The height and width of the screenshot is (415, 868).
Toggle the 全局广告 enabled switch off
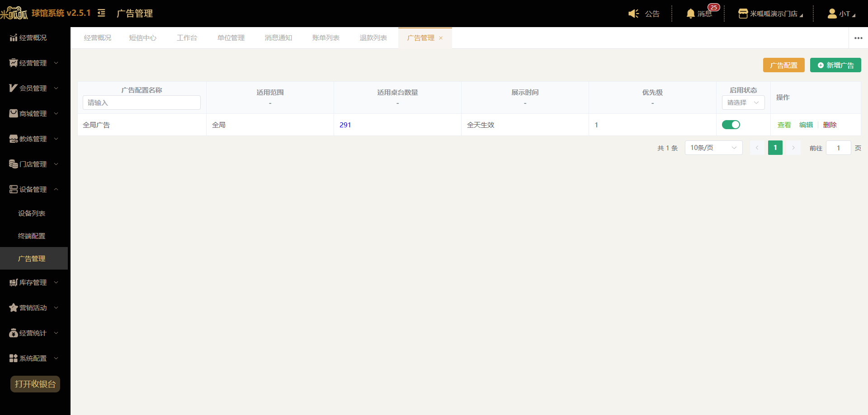pos(731,125)
